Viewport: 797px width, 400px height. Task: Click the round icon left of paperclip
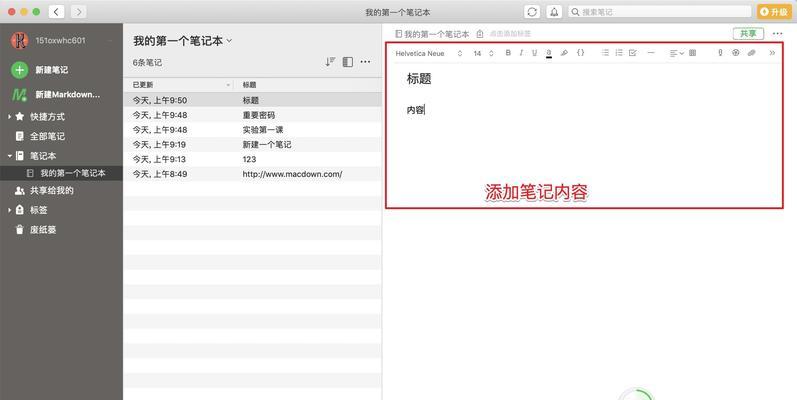(735, 53)
